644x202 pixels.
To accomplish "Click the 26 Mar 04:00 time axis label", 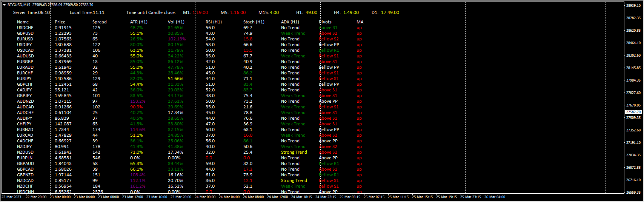I will pos(495,197).
